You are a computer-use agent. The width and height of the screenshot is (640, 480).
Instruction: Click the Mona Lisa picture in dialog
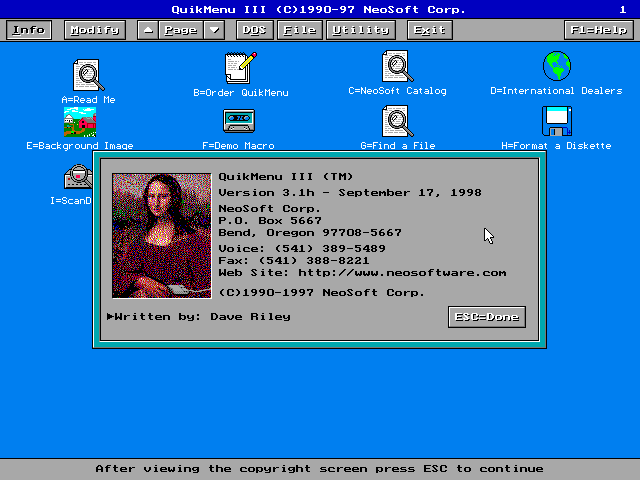pyautogui.click(x=162, y=236)
